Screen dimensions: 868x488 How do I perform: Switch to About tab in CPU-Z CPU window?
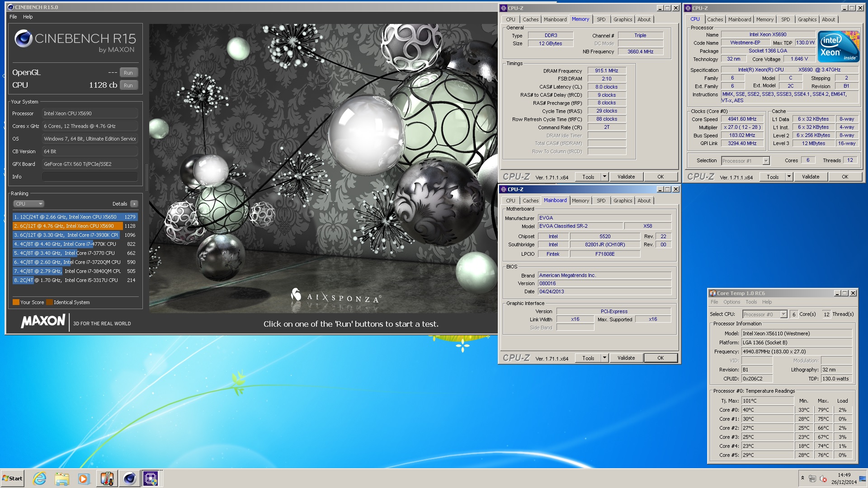828,19
